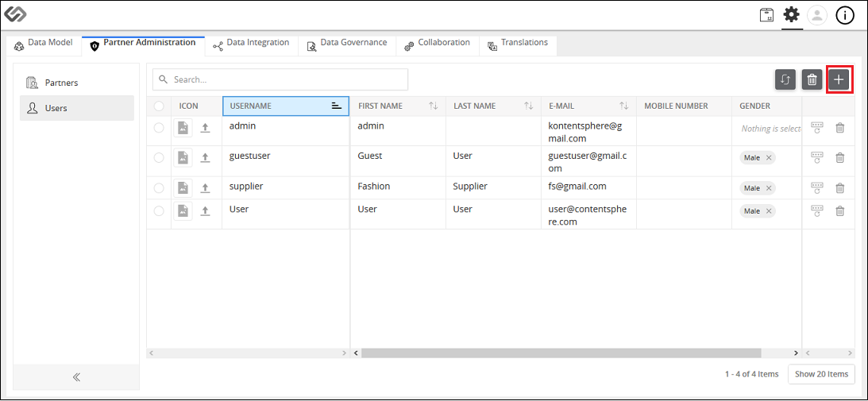868x401 pixels.
Task: Delete the guestuser row via trash icon
Action: pos(839,158)
